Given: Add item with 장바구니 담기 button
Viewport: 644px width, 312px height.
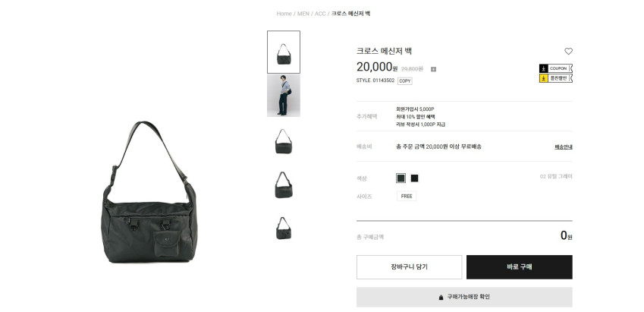Looking at the screenshot, I should pos(409,266).
